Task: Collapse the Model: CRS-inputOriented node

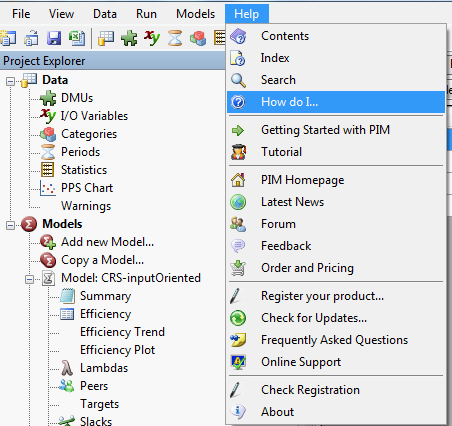Action: tap(29, 279)
